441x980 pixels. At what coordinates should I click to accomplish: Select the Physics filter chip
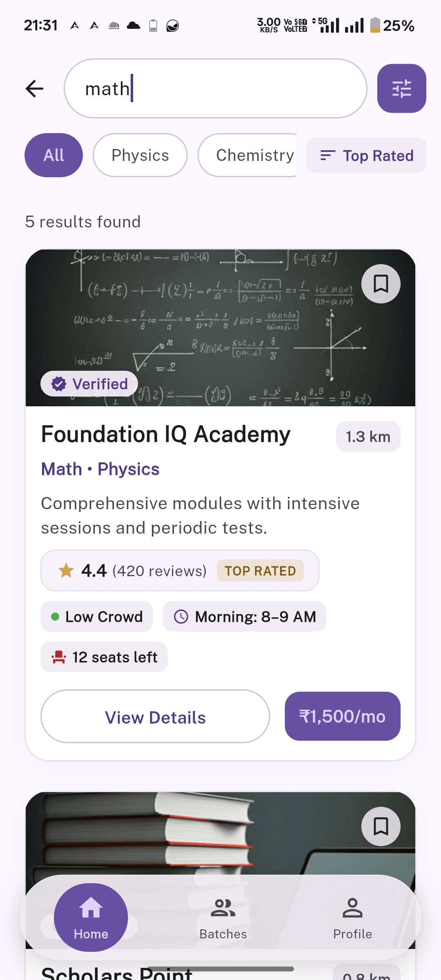click(x=140, y=155)
